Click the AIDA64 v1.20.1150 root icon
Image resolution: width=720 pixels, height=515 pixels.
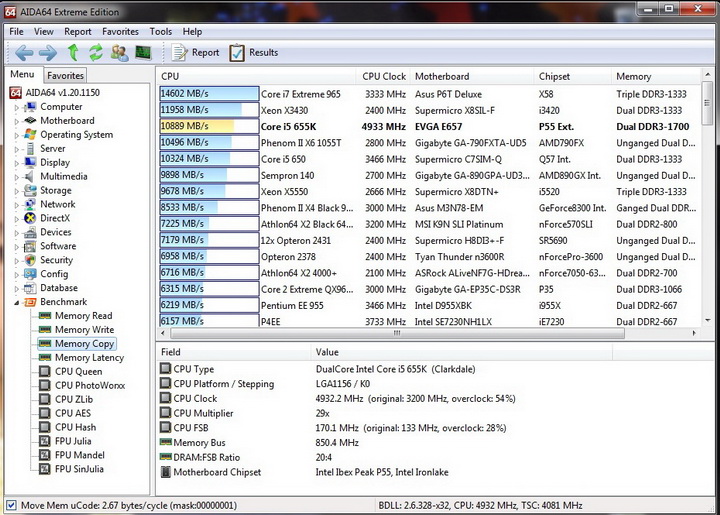click(x=16, y=93)
